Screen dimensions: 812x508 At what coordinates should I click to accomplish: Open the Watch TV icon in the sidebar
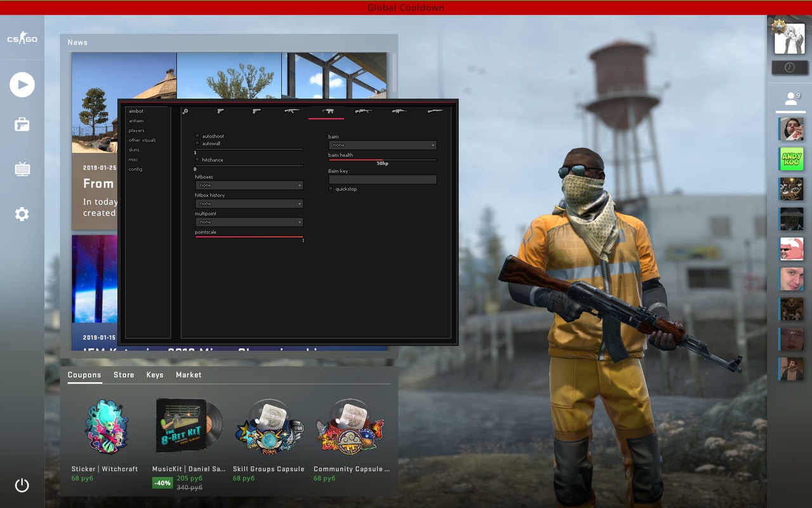22,169
